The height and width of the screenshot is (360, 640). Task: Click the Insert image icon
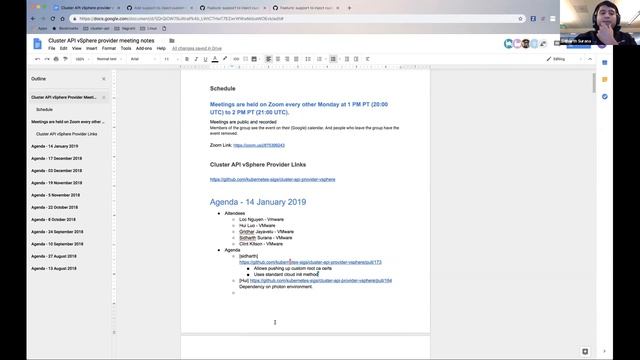pyautogui.click(x=254, y=59)
